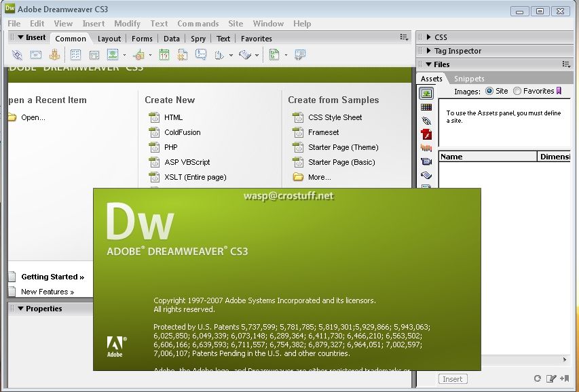
Task: Click the Named Anchor icon
Action: tap(55, 55)
